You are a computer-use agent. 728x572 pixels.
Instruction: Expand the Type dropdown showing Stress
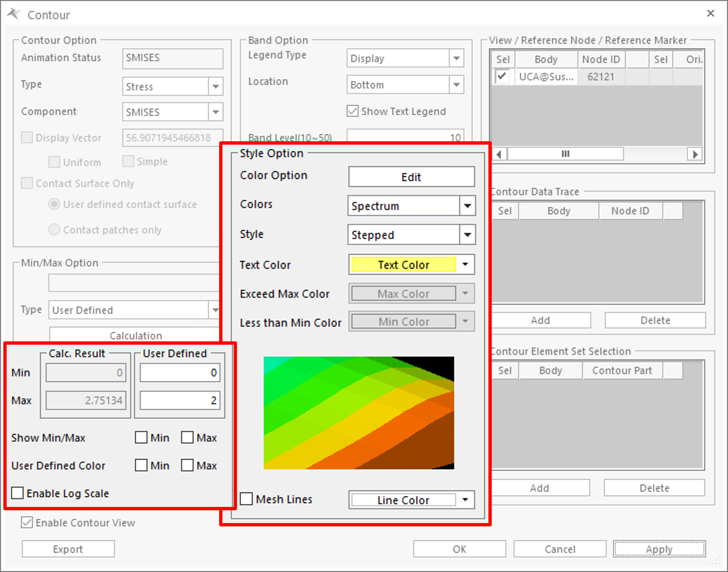(x=215, y=86)
